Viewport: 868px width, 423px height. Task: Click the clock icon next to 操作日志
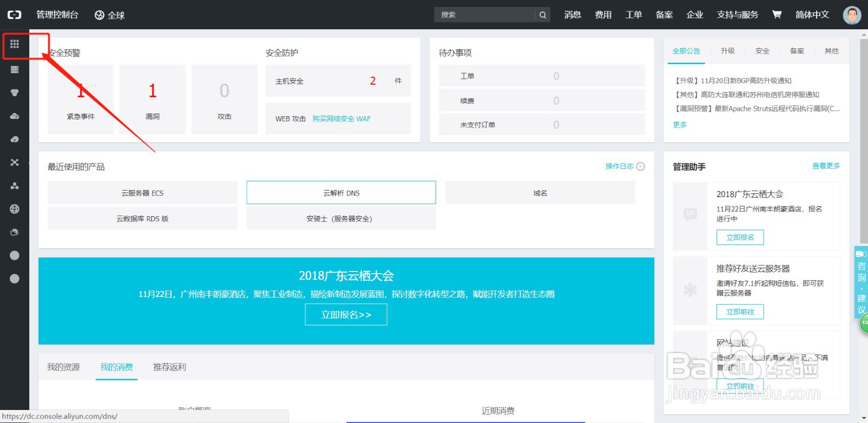coord(641,166)
